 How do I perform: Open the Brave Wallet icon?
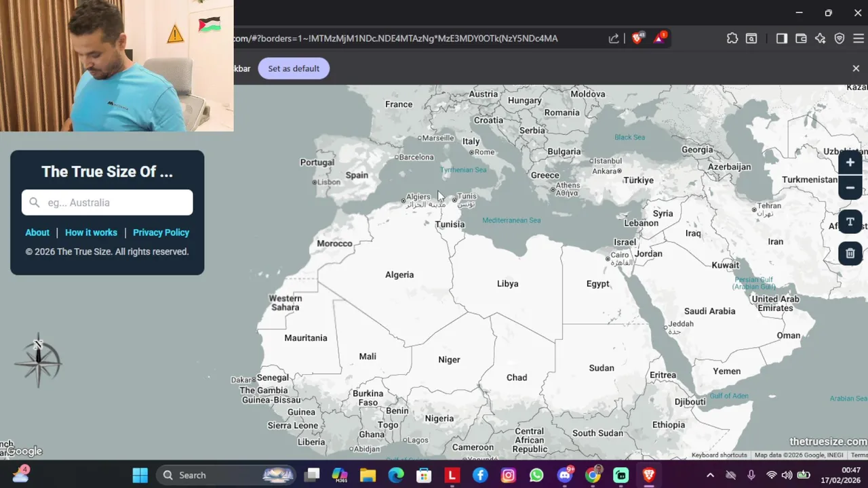coord(801,39)
